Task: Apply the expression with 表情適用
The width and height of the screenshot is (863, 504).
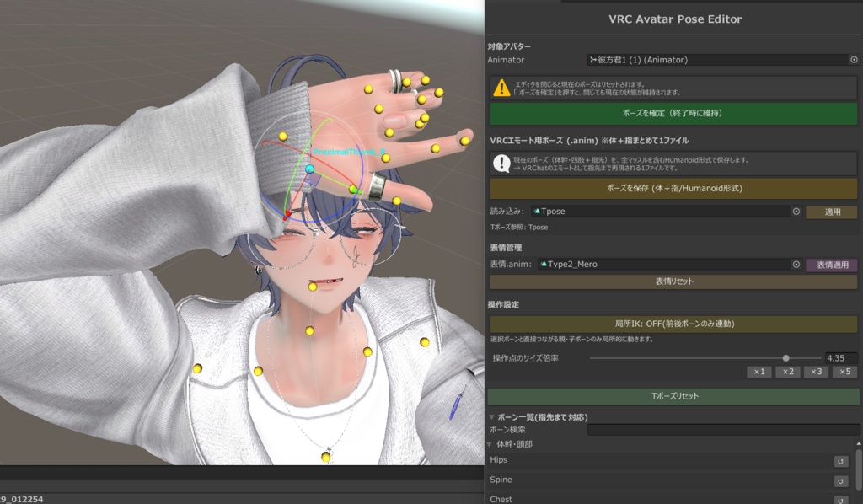Action: (x=832, y=265)
